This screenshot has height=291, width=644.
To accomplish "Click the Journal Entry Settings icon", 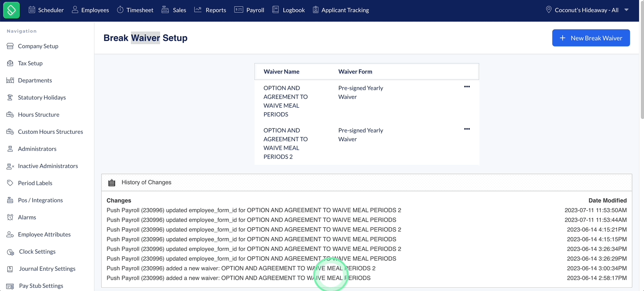I will coord(10,268).
